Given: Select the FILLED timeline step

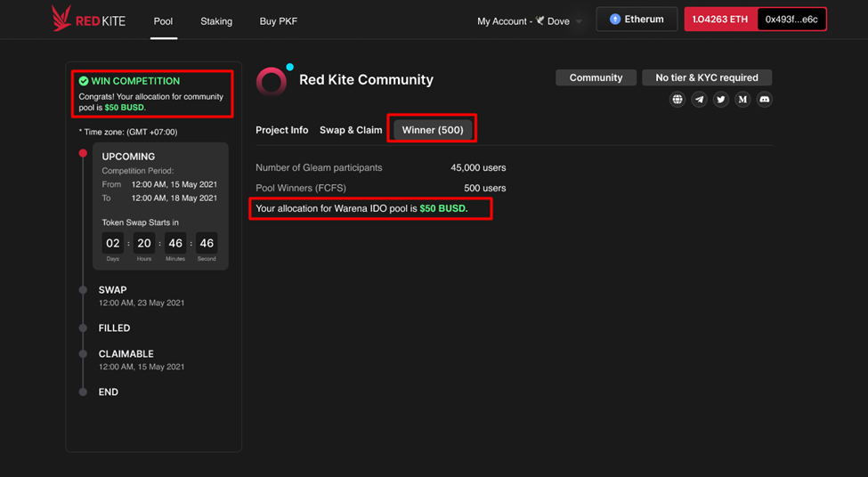Looking at the screenshot, I should 114,328.
